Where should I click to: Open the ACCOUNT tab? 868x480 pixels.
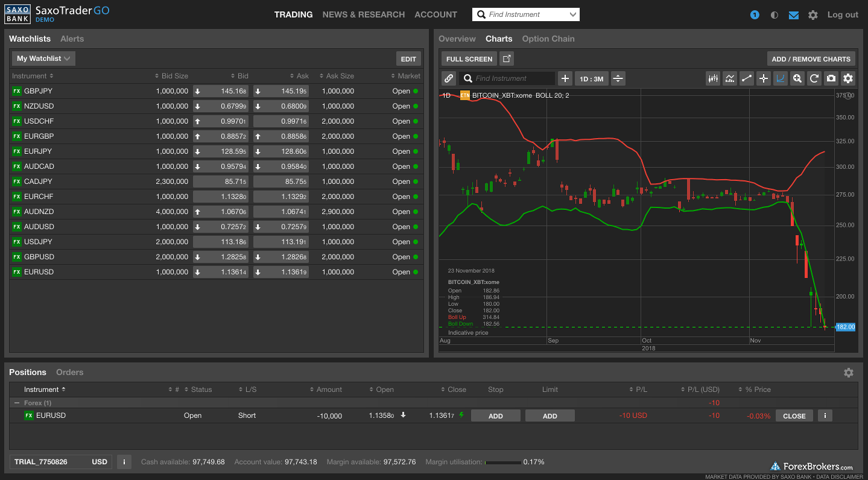coord(436,14)
